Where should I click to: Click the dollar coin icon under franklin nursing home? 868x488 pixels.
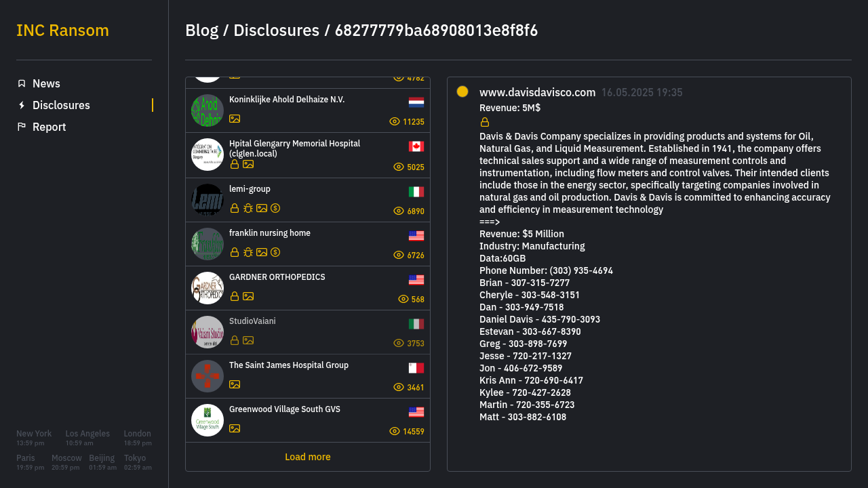point(275,252)
